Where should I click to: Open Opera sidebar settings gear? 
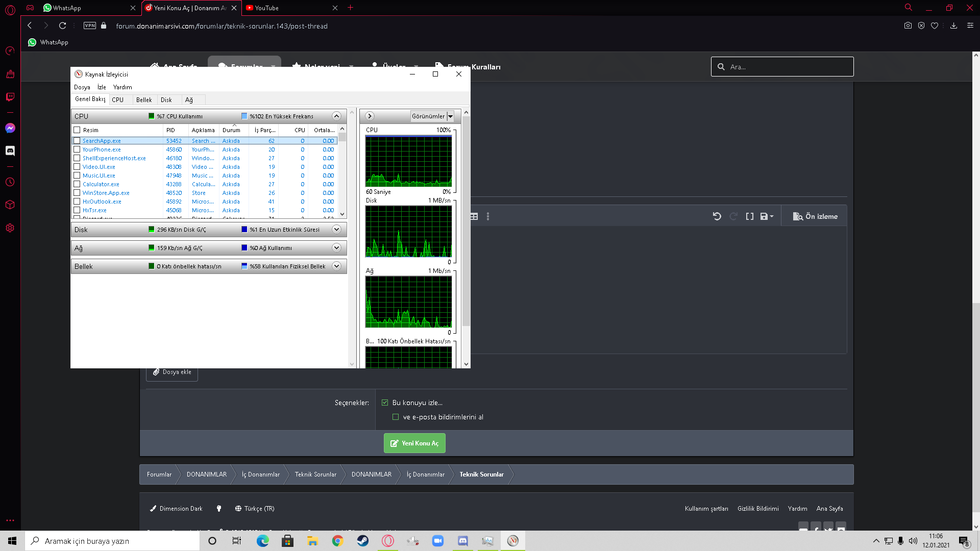(x=10, y=228)
